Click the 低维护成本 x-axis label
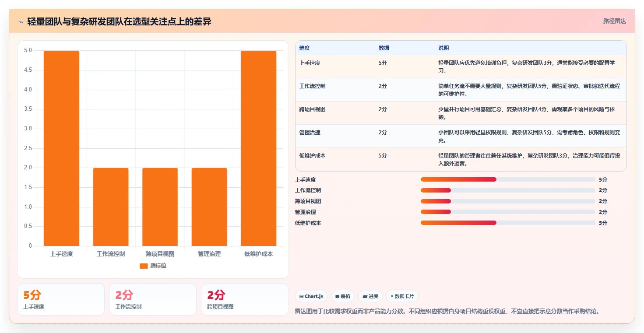 [x=259, y=254]
